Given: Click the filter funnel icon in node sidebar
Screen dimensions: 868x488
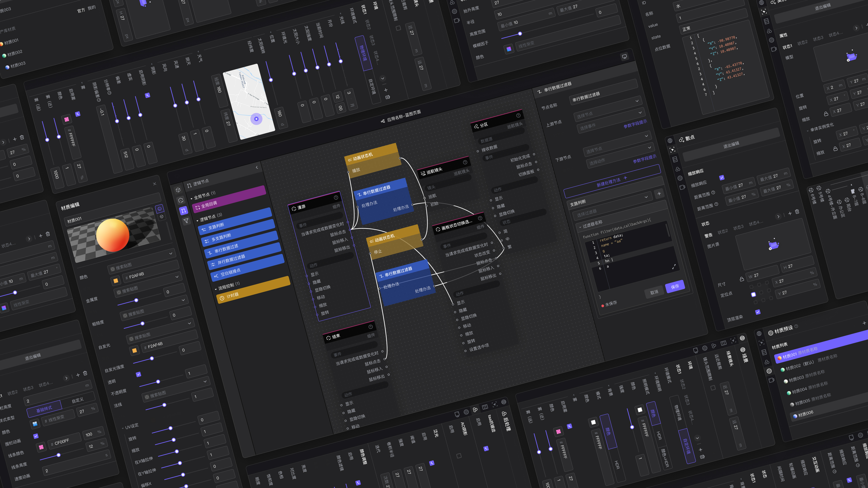Looking at the screenshot, I should 186,221.
